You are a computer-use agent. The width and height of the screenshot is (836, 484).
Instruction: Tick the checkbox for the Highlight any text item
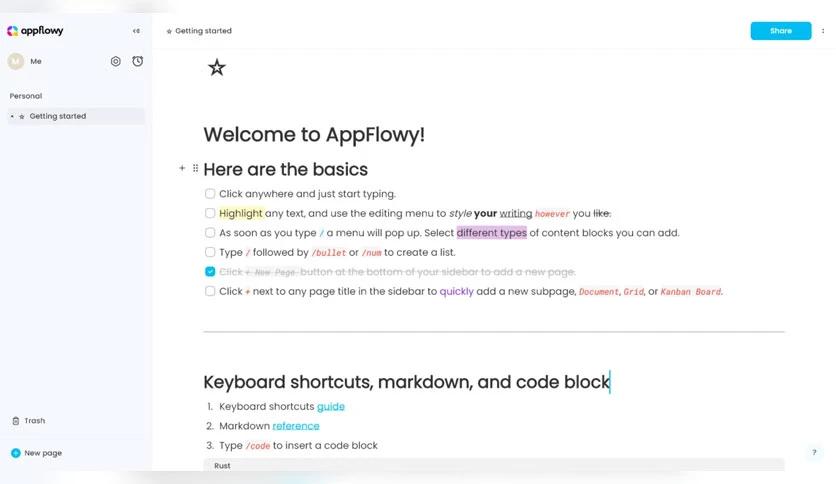click(210, 213)
